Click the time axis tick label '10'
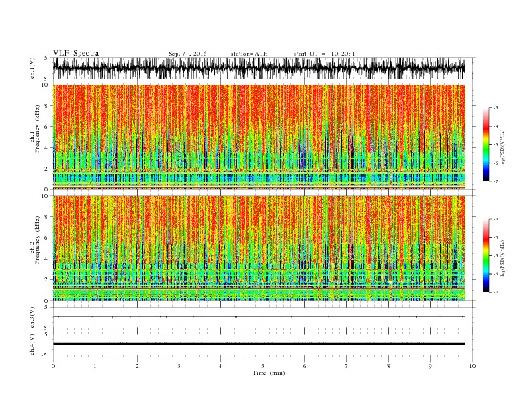Viewport: 532px width, 411px height. tap(472, 366)
